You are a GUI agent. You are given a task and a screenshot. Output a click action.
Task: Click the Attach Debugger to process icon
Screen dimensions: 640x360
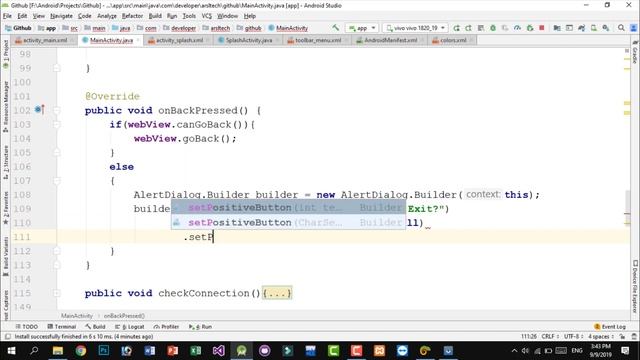[530, 28]
